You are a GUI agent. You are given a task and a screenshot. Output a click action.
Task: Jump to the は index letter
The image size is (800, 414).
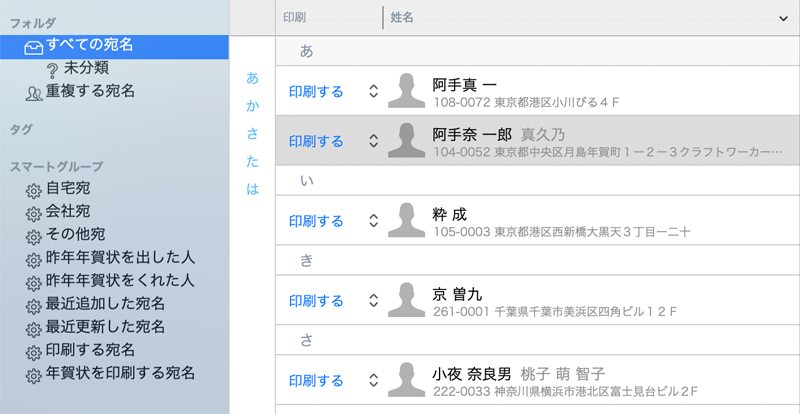point(253,189)
